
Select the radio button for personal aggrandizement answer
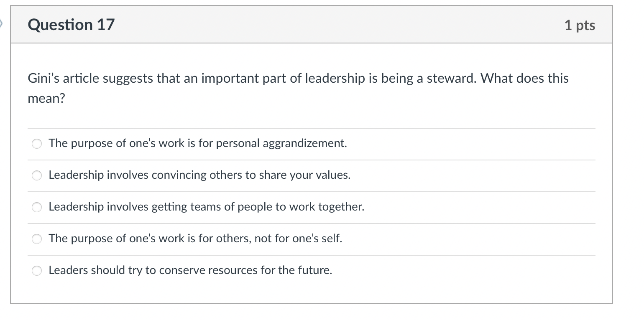(x=37, y=144)
